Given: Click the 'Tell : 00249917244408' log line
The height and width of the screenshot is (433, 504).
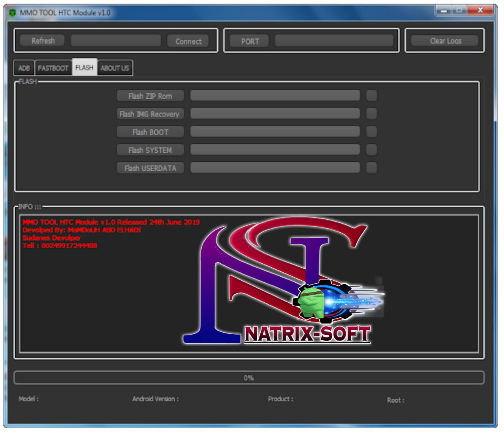Looking at the screenshot, I should (x=60, y=246).
